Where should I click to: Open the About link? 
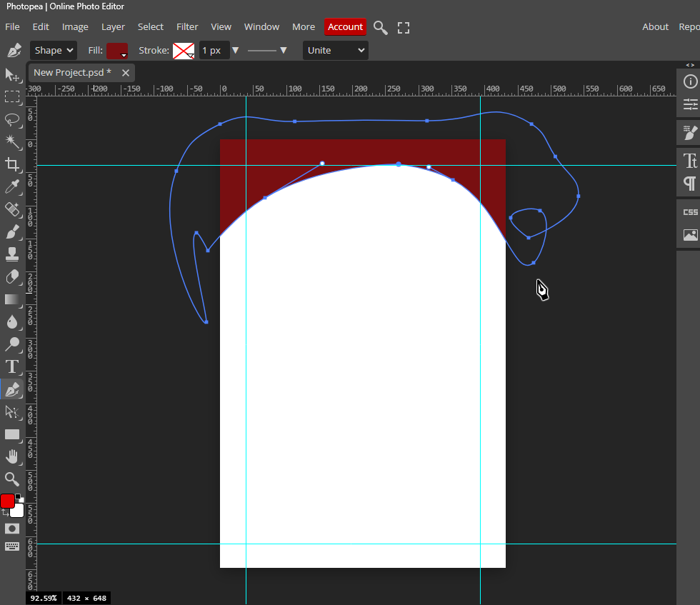(x=655, y=27)
